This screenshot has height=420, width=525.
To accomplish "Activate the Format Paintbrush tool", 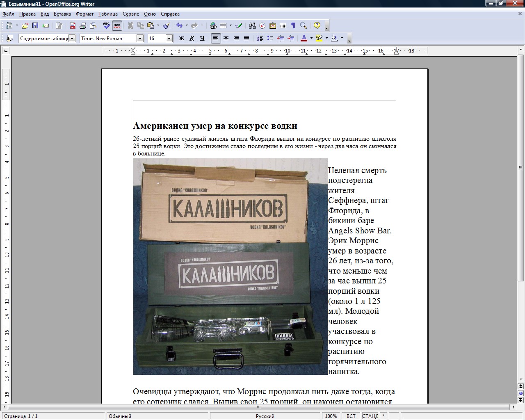I will tap(166, 25).
